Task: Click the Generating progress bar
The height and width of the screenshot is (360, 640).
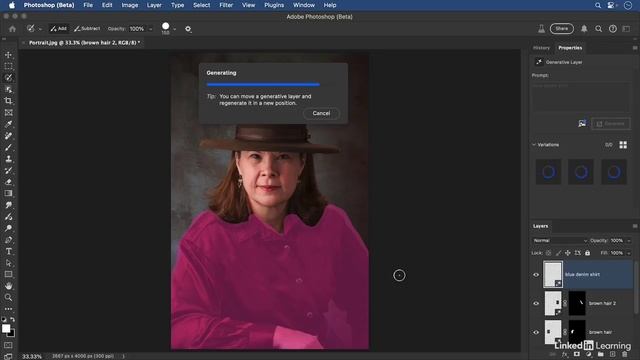Action: 263,84
